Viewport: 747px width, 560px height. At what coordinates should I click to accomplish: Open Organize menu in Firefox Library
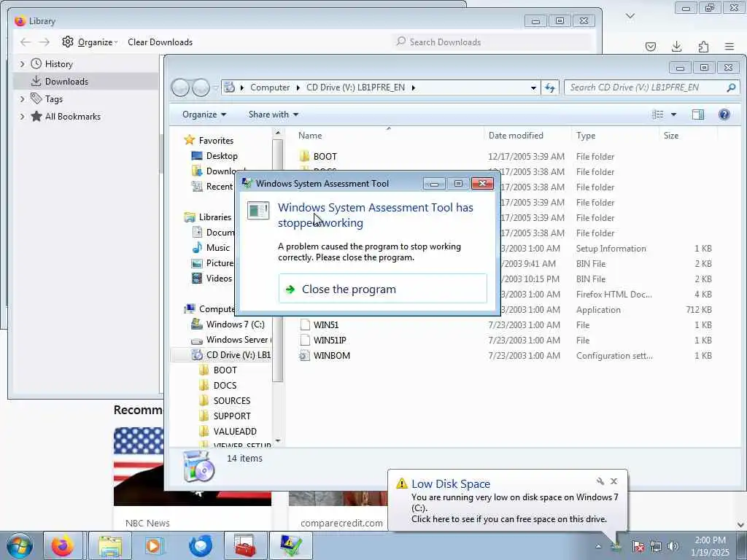[x=90, y=42]
